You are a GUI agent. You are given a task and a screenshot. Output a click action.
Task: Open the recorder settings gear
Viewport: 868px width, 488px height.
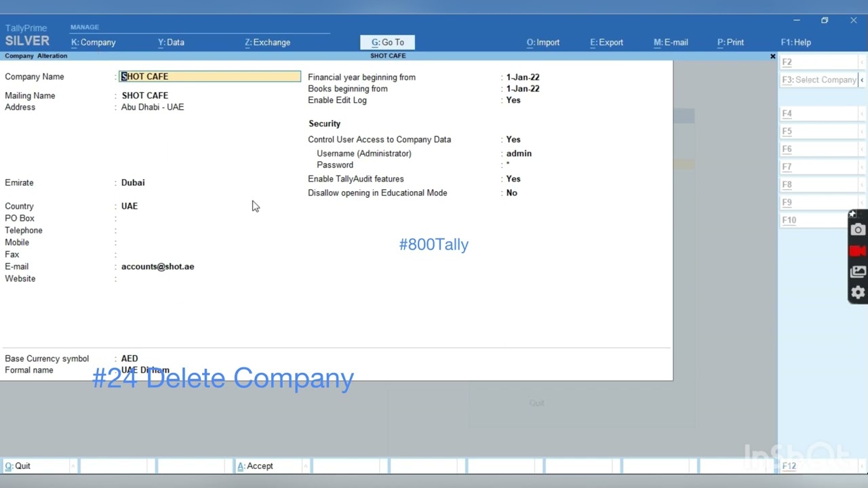click(858, 292)
